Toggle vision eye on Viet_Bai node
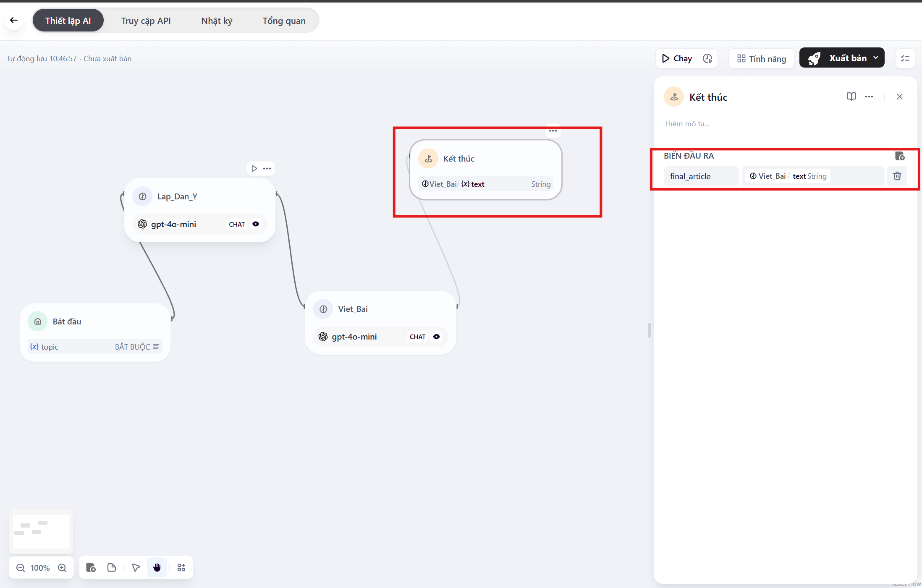This screenshot has width=922, height=588. point(437,337)
